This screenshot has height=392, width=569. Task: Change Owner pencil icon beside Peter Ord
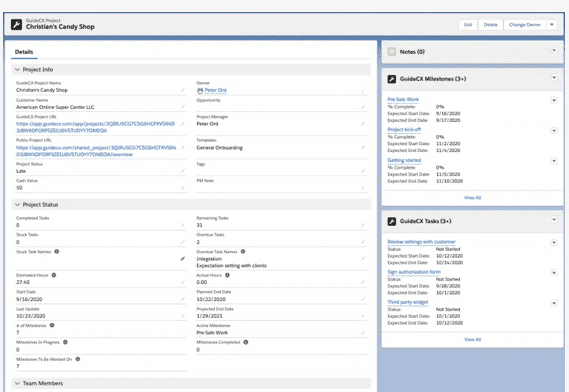pos(363,90)
